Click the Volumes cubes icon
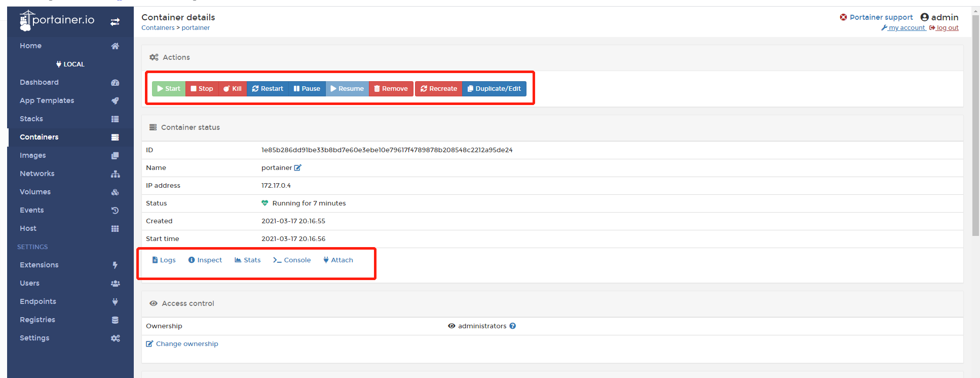The image size is (980, 378). point(115,192)
